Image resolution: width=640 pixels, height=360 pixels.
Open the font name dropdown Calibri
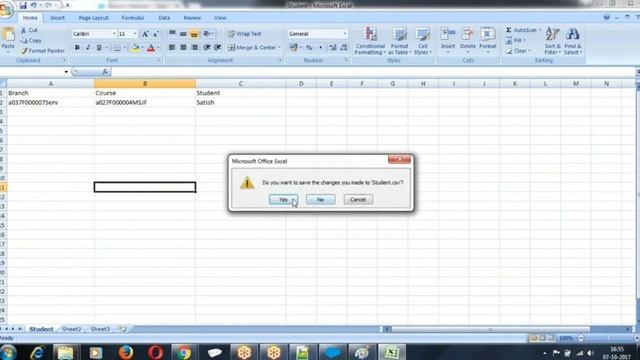coord(114,34)
